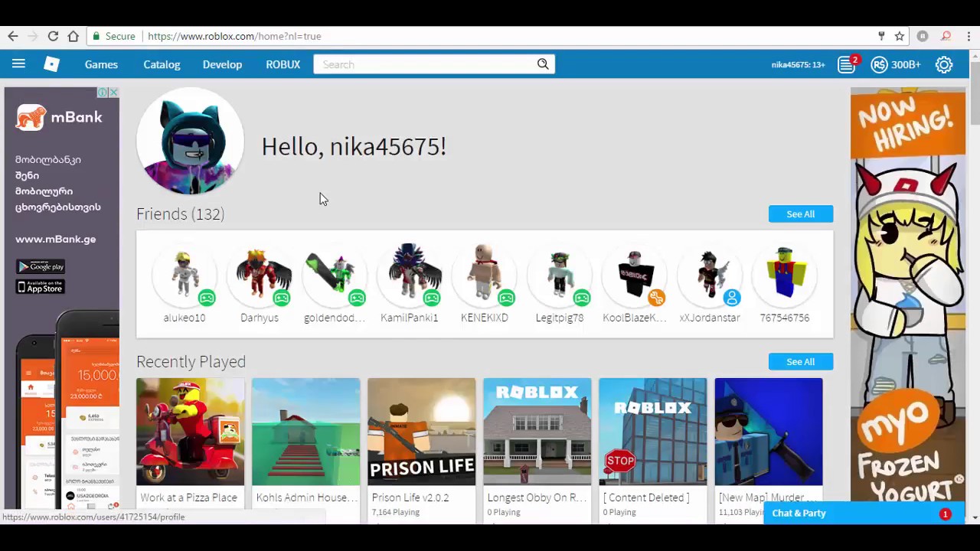Go back with browser back arrow

pyautogui.click(x=13, y=36)
